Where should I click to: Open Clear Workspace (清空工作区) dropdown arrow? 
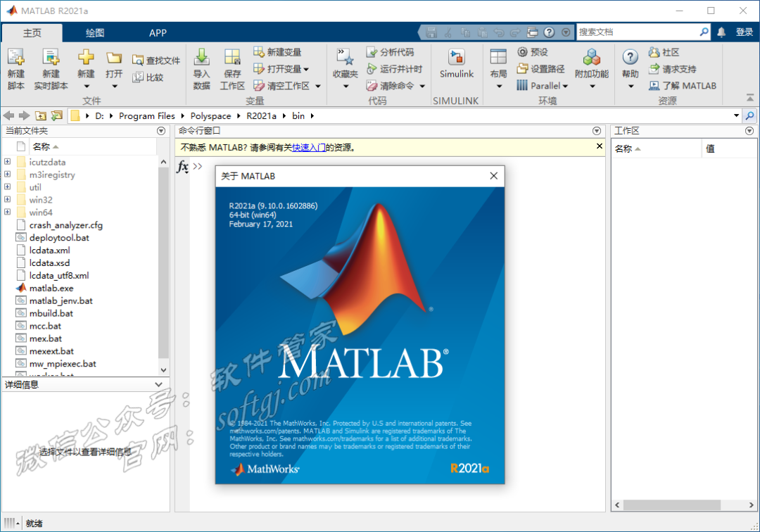point(318,86)
